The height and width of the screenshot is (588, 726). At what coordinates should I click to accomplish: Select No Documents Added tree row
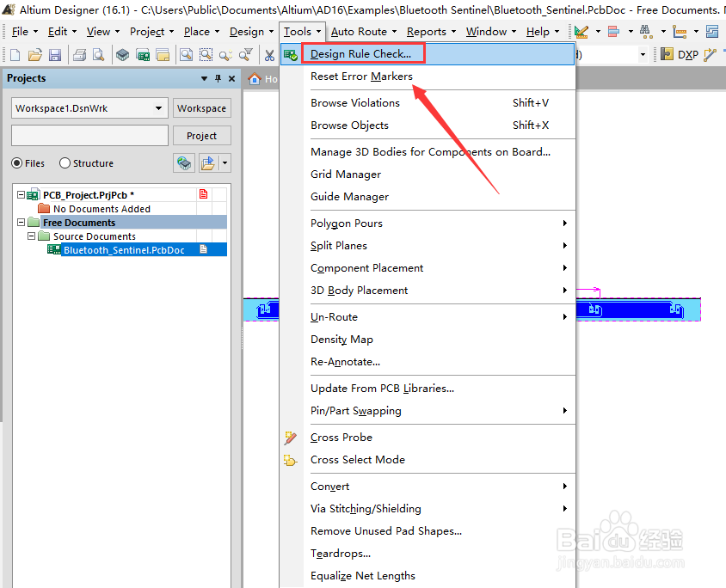pos(102,209)
